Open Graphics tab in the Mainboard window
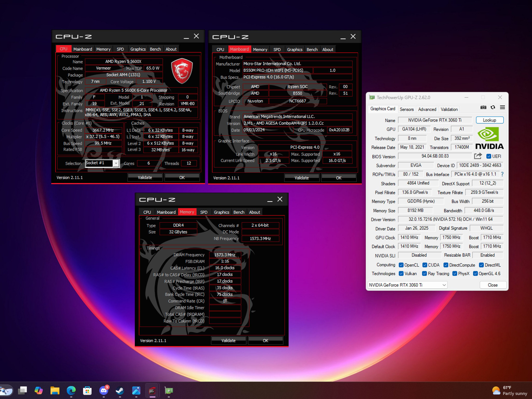532x399 pixels. 295,49
